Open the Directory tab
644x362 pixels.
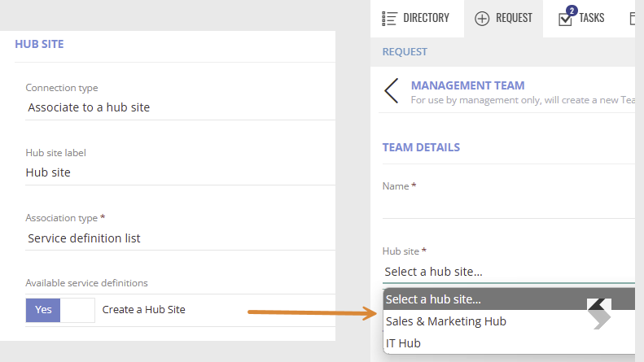click(417, 19)
